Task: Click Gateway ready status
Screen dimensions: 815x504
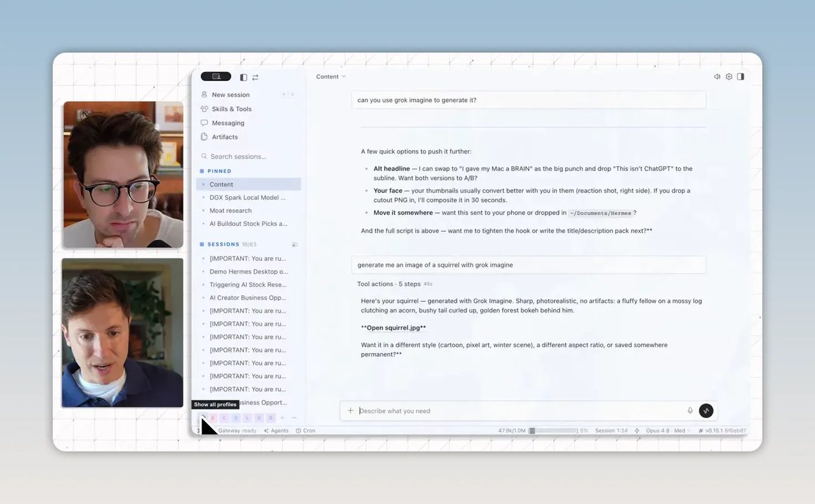Action: (237, 431)
